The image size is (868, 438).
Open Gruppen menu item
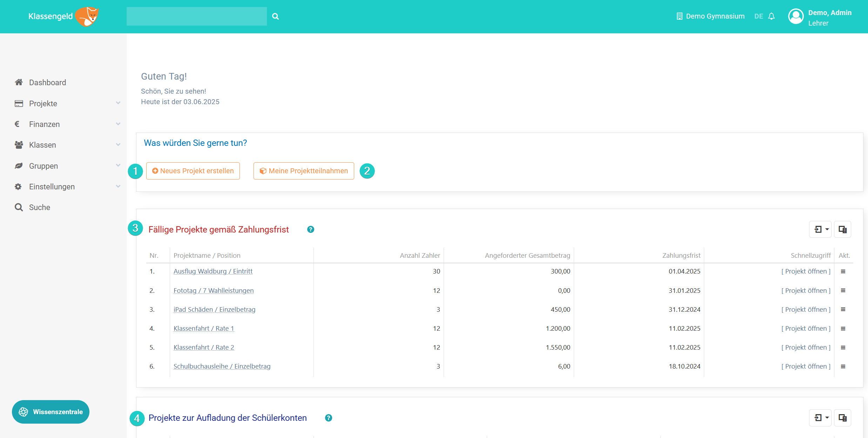click(43, 166)
